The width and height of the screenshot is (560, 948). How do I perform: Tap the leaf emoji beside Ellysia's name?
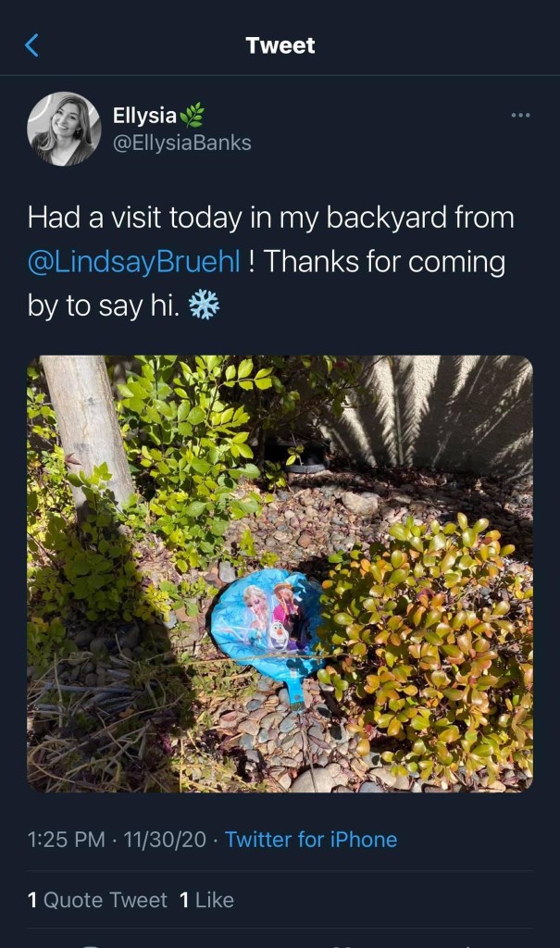(193, 115)
